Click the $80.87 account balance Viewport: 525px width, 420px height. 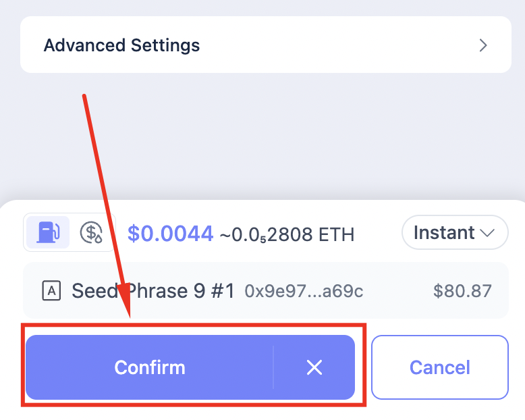[x=462, y=292]
